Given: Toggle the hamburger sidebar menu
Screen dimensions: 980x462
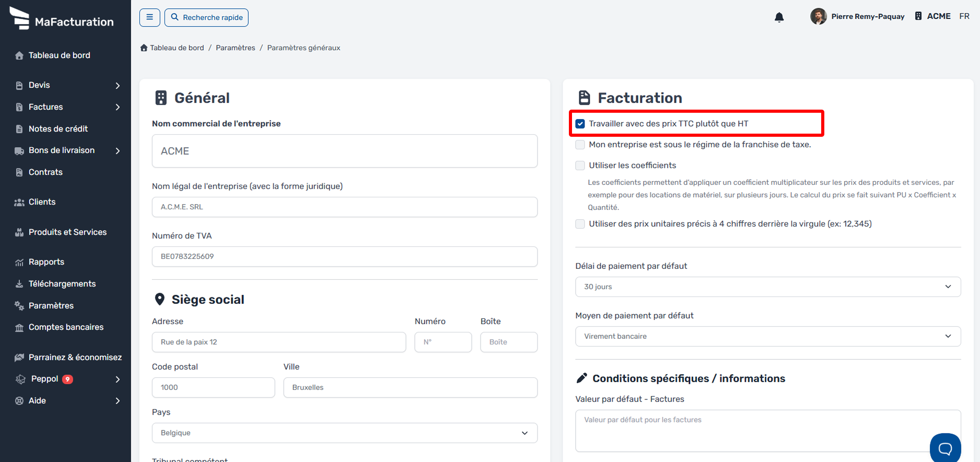Looking at the screenshot, I should [149, 17].
